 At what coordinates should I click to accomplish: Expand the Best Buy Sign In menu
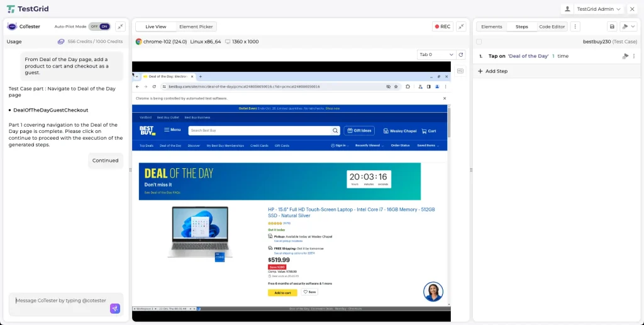[x=340, y=145]
